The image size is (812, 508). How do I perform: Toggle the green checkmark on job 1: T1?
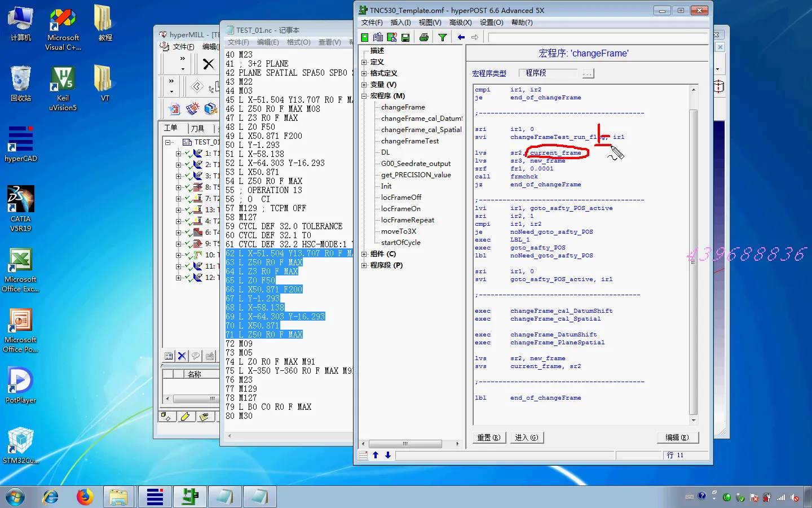188,154
